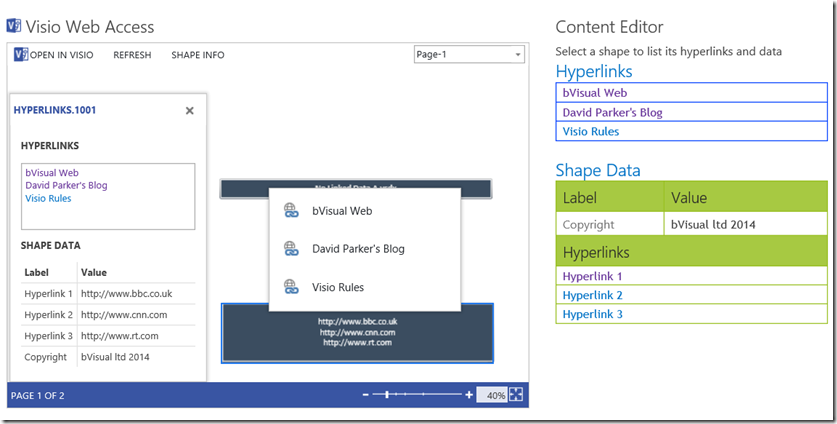Screen dimensions: 837x424
Task: Open Hyperlink 1 in Content Editor
Action: coord(592,276)
